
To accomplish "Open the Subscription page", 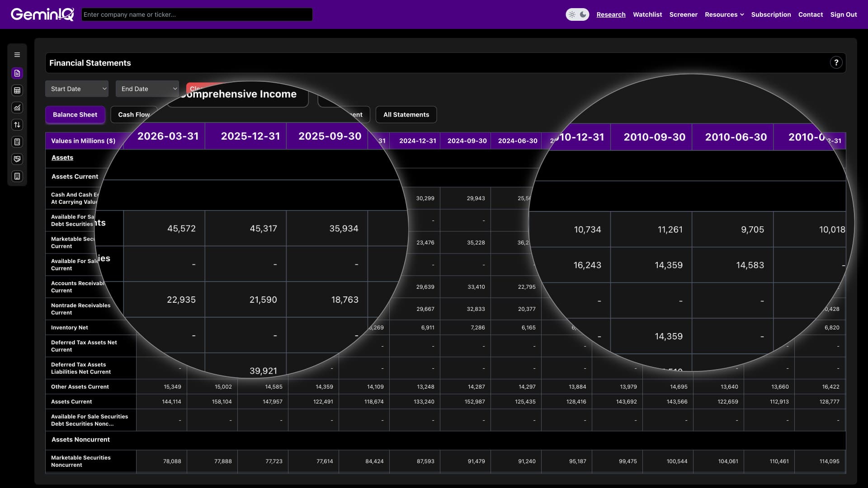I will click(x=771, y=14).
